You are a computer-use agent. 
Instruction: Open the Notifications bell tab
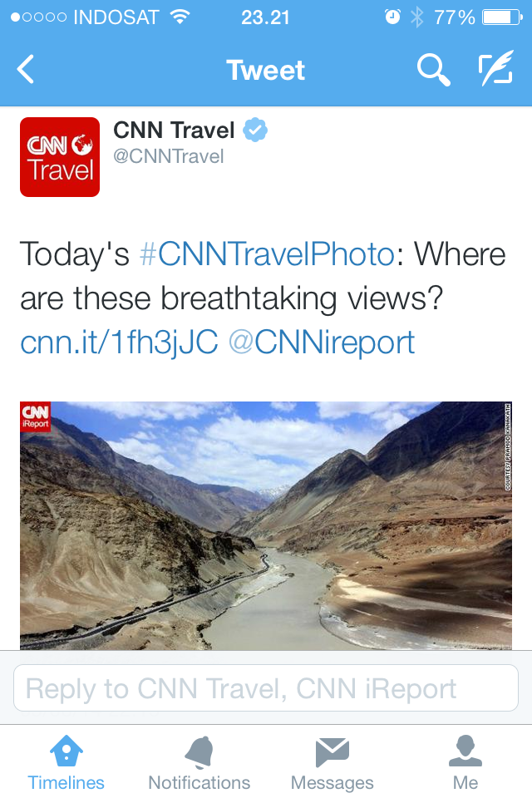pos(199,751)
